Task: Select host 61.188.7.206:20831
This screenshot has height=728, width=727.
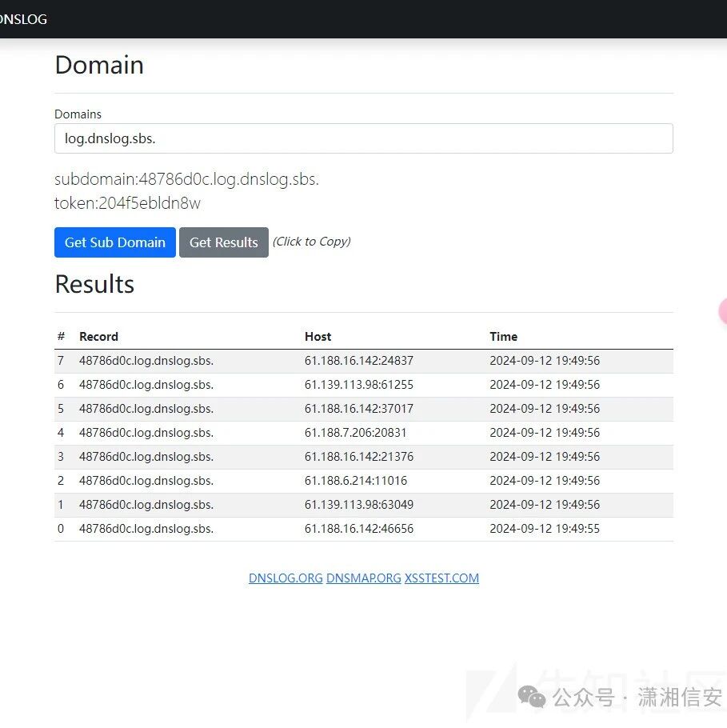Action: pos(356,433)
